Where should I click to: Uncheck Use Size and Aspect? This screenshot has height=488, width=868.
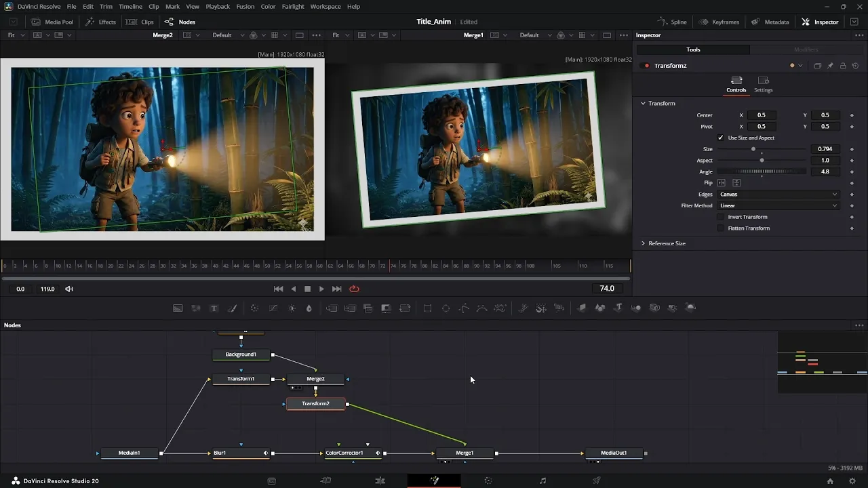tap(721, 138)
